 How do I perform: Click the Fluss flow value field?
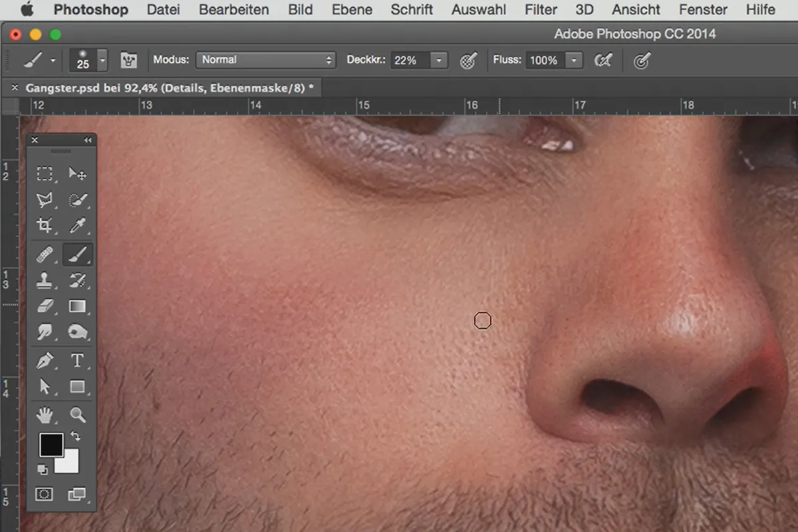(x=545, y=61)
